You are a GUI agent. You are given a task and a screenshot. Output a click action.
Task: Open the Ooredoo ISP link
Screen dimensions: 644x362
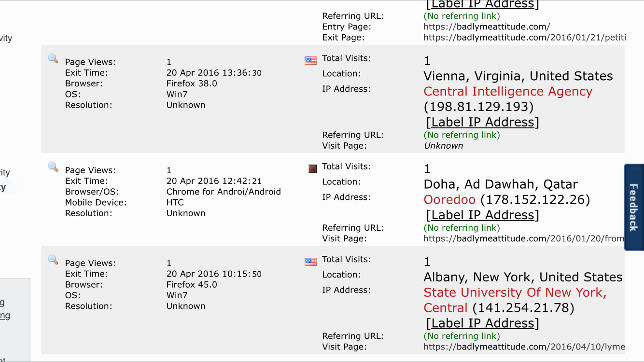(449, 199)
